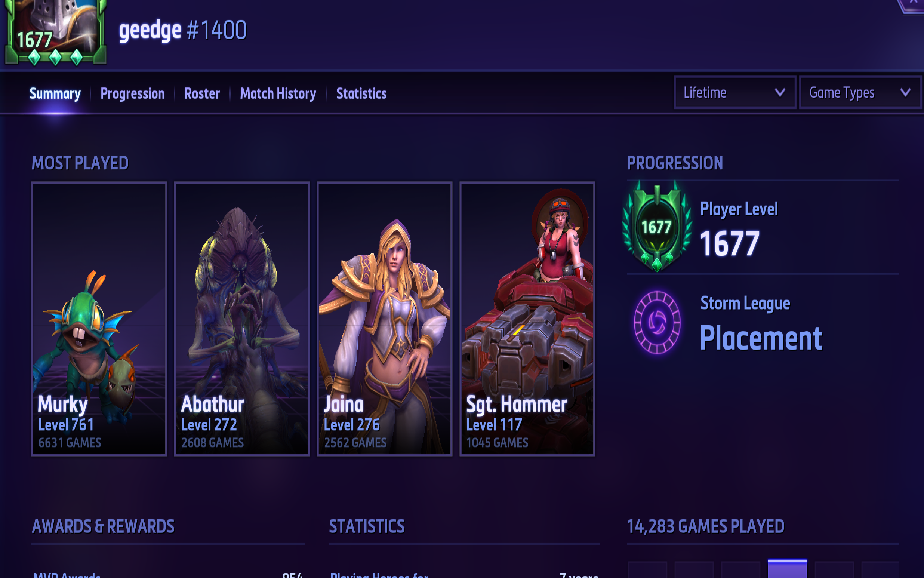Switch to the Progression tab

tap(132, 94)
